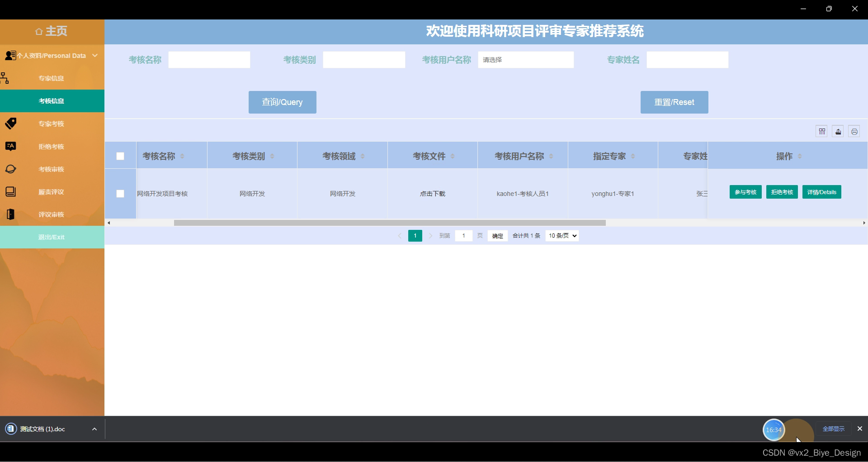This screenshot has width=868, height=462.
Task: Click 全部显示 in the download bar
Action: click(834, 429)
